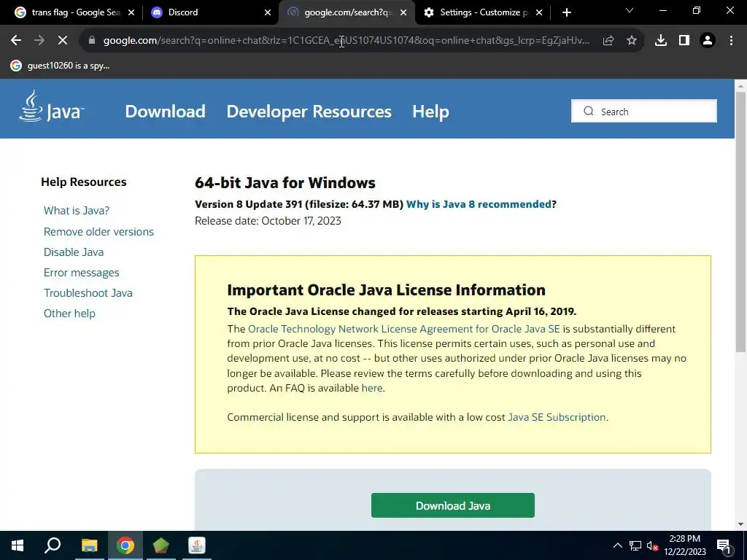The height and width of the screenshot is (560, 747).
Task: Open the Download menu in Java header
Action: (166, 112)
